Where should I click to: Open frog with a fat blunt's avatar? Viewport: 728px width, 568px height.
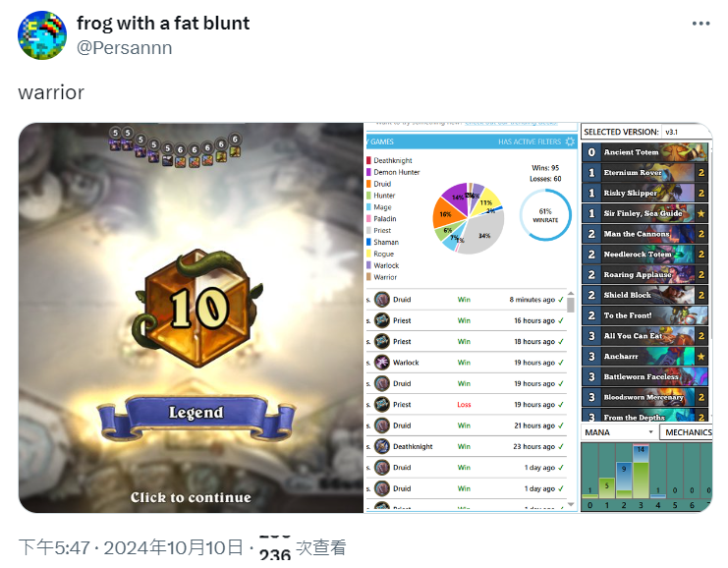coord(42,35)
